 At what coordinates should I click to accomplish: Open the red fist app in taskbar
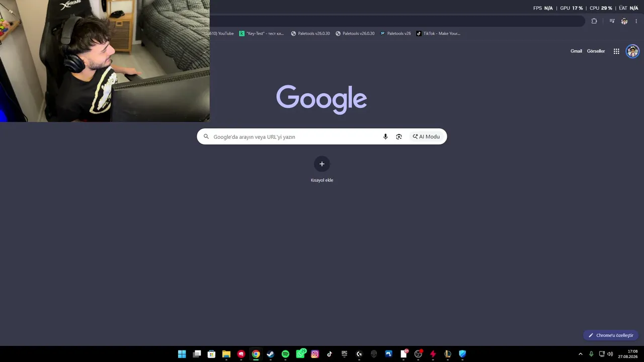(241, 354)
